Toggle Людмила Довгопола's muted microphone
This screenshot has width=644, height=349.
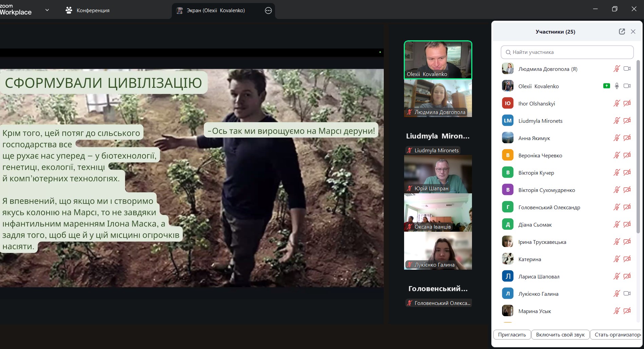click(x=617, y=69)
